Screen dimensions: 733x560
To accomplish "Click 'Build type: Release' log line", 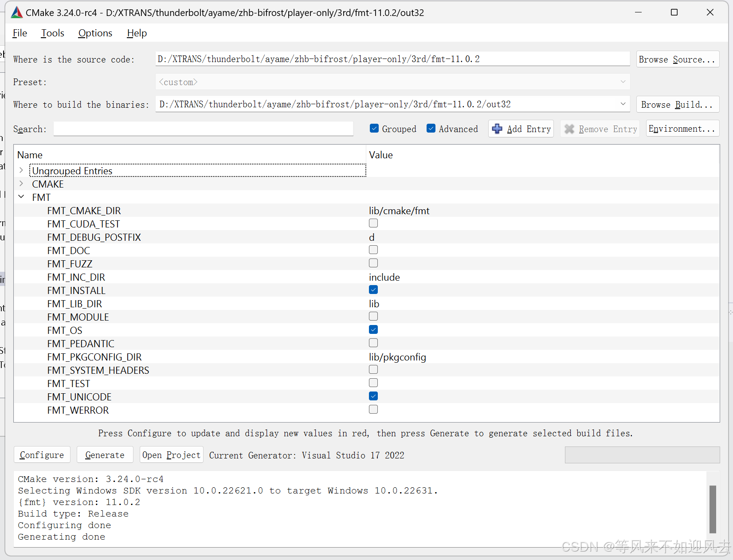I will tap(73, 513).
